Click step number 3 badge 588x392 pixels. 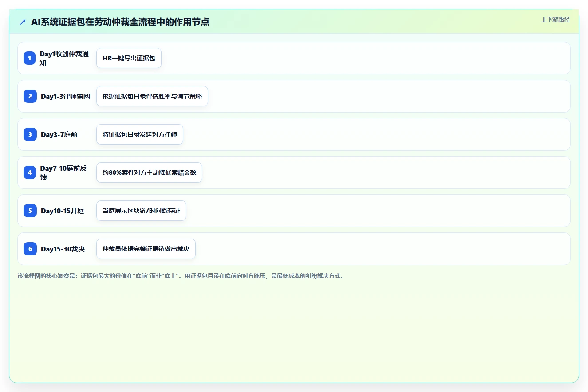(30, 134)
